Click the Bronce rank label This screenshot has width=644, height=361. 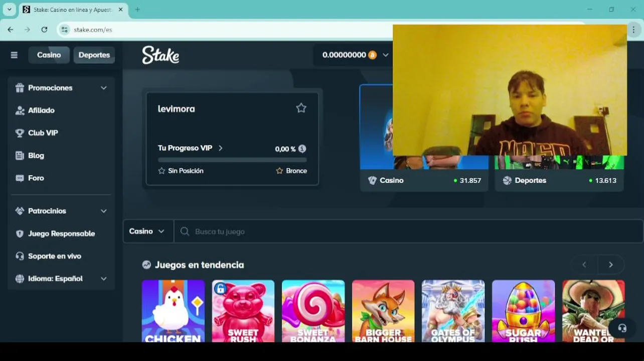[296, 171]
